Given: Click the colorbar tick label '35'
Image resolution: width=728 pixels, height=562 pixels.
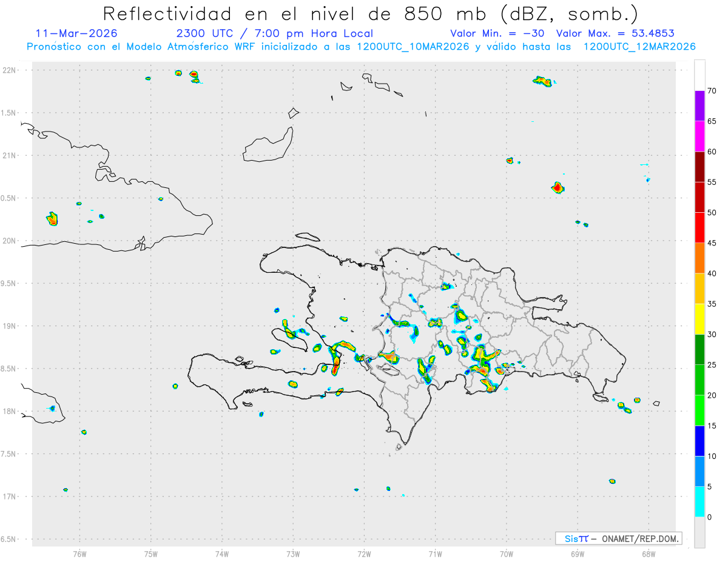Looking at the screenshot, I should pyautogui.click(x=712, y=304).
